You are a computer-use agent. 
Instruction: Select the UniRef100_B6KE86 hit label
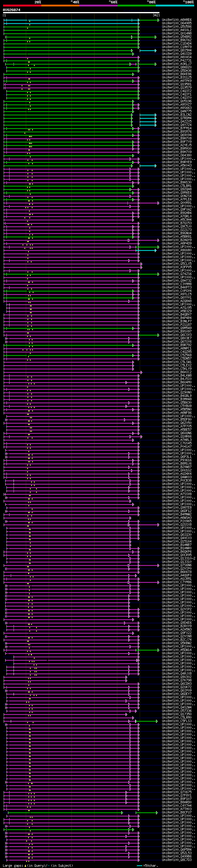[177, 74]
